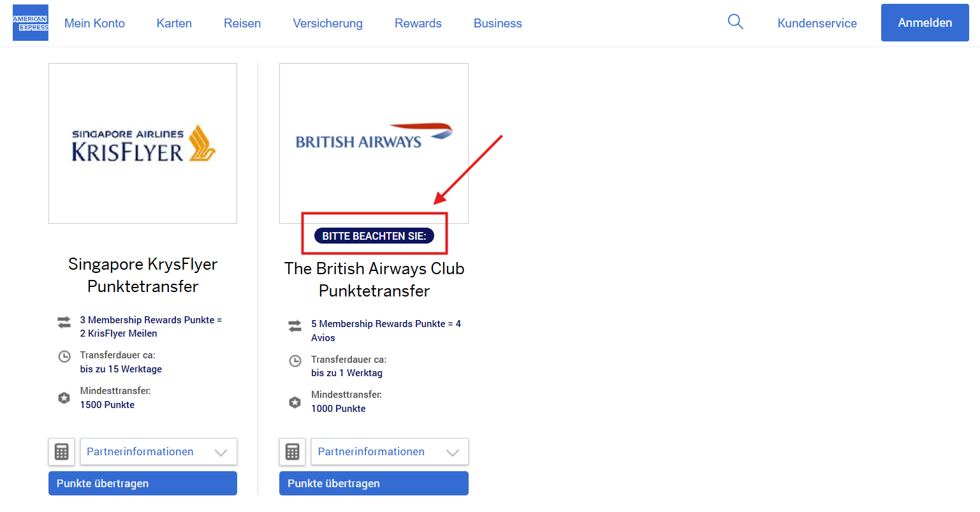The width and height of the screenshot is (980, 512).
Task: Open the Versicherung navigation entry
Action: (x=327, y=23)
